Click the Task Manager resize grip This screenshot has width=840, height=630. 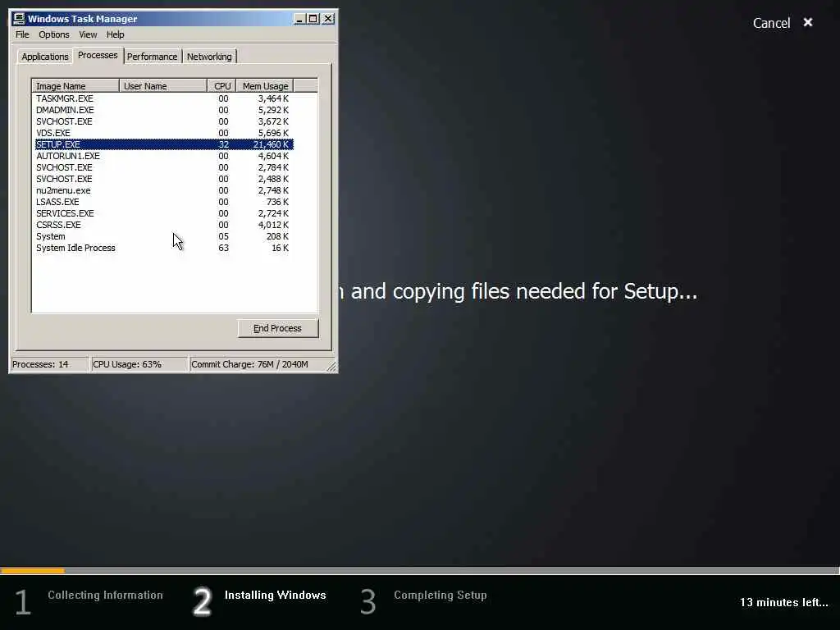[331, 367]
